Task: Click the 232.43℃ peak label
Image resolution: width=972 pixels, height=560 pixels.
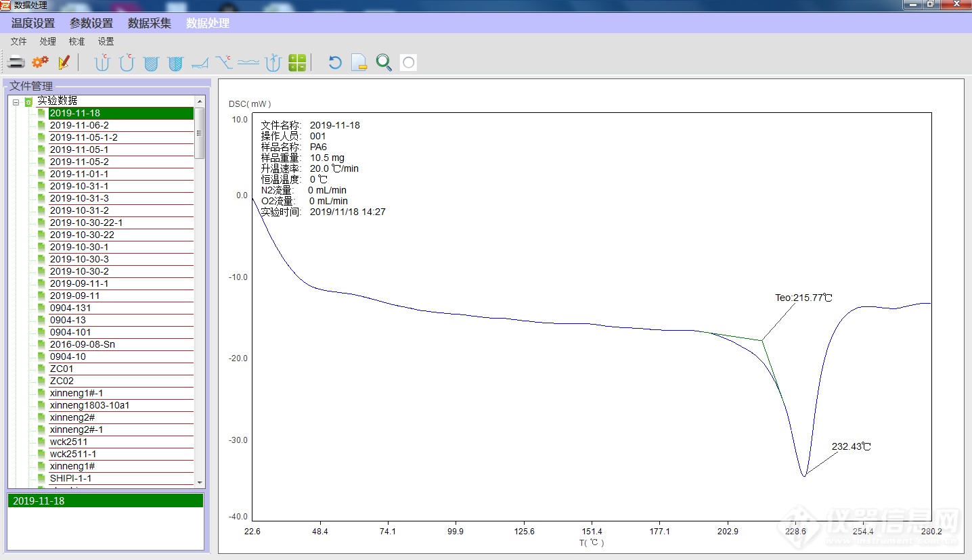Action: (851, 447)
